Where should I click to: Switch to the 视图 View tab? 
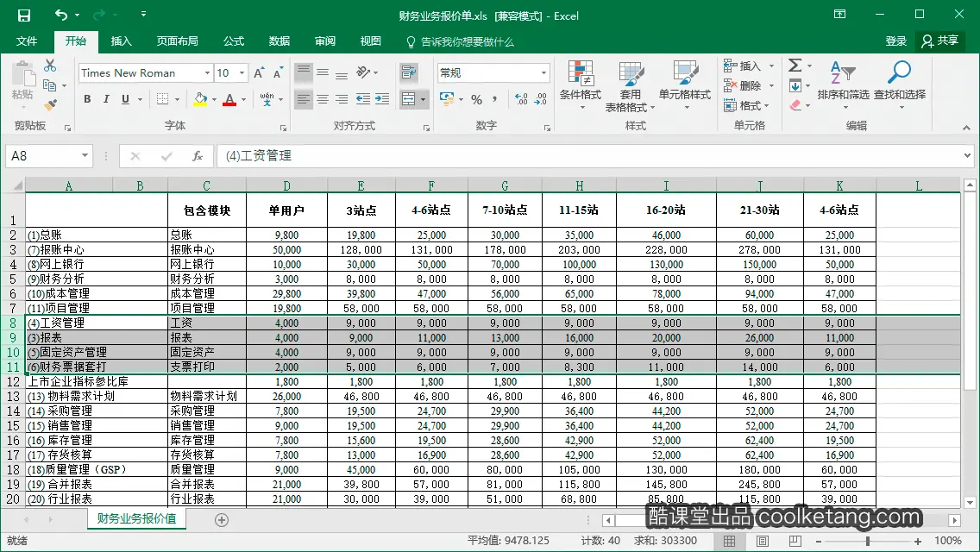371,41
